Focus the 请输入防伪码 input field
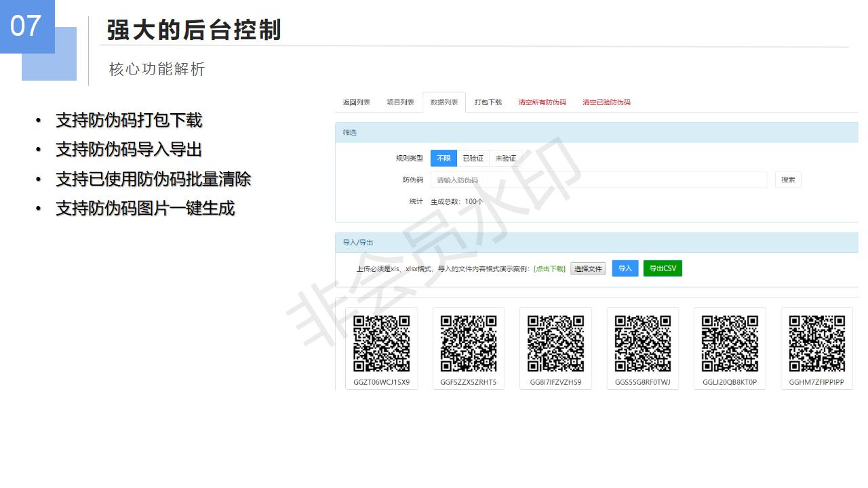Image resolution: width=868 pixels, height=488 pixels. click(598, 180)
